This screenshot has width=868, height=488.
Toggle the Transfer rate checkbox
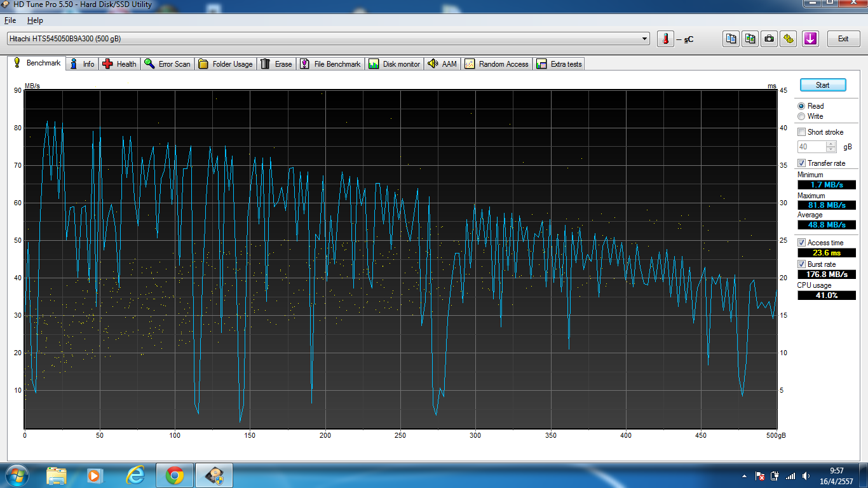click(x=802, y=163)
